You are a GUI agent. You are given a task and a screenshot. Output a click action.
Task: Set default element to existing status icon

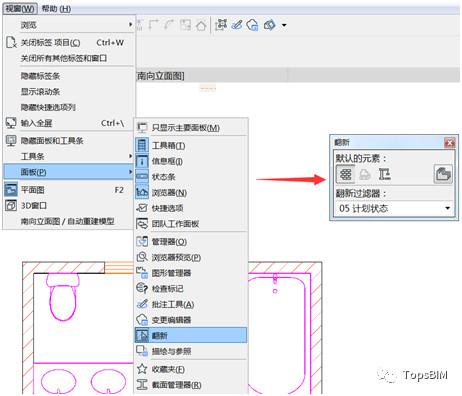tap(345, 174)
